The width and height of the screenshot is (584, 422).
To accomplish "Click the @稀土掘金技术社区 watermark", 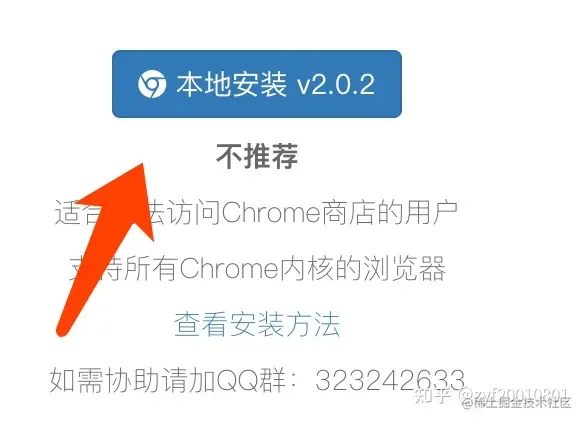I will coord(516,403).
